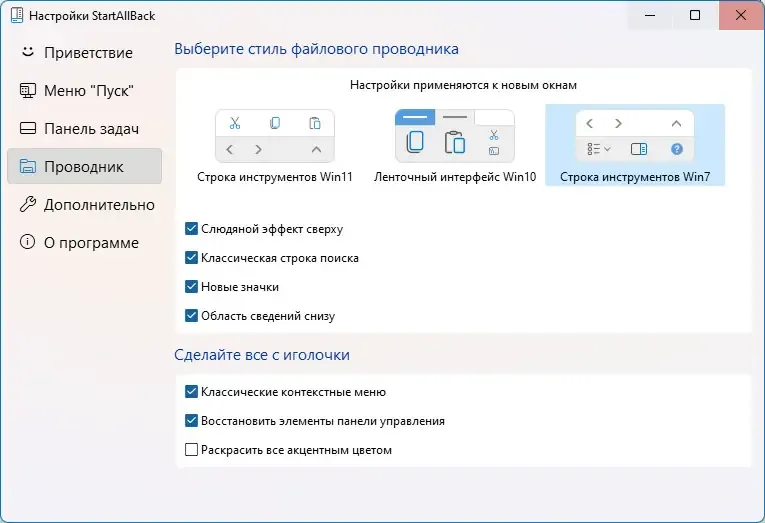The height and width of the screenshot is (523, 765).
Task: Click the Настройки применяются к новым окнам notice
Action: click(463, 85)
